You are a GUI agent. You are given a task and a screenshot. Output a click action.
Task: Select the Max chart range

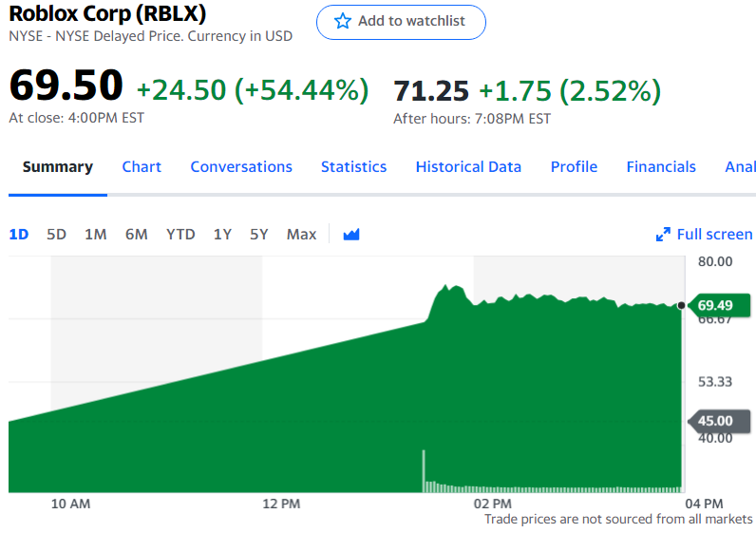click(301, 235)
